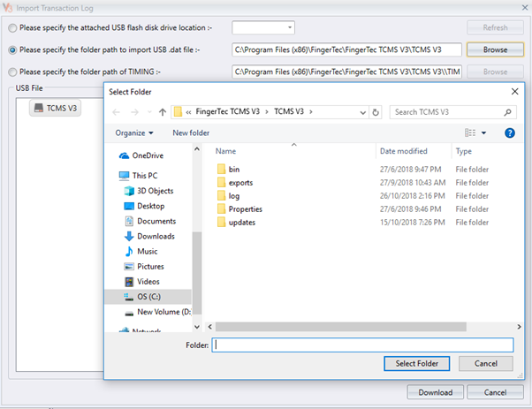Open Music in the navigation pane
This screenshot has height=409, width=532.
click(141, 251)
